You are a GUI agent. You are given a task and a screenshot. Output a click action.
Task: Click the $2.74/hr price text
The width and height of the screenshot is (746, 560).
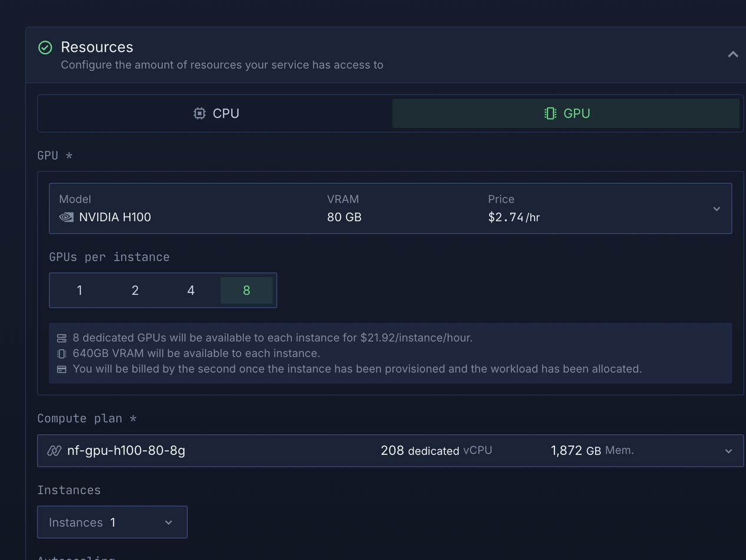click(514, 217)
